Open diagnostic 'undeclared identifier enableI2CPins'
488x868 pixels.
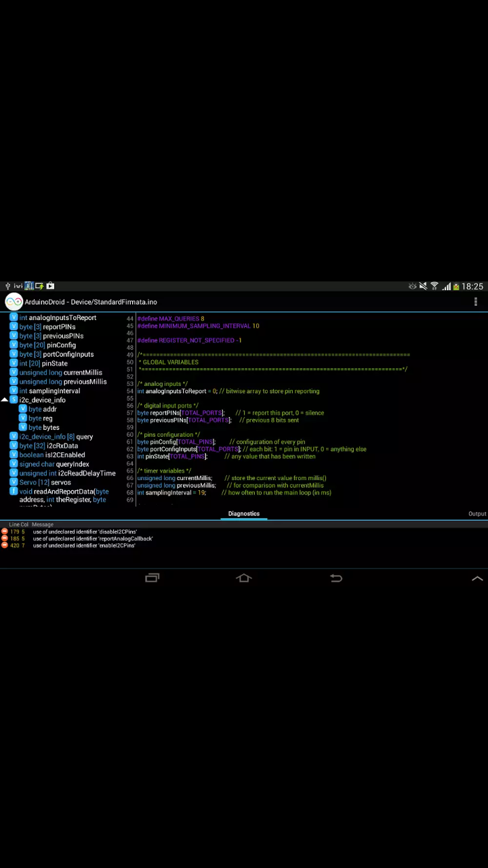tap(84, 545)
